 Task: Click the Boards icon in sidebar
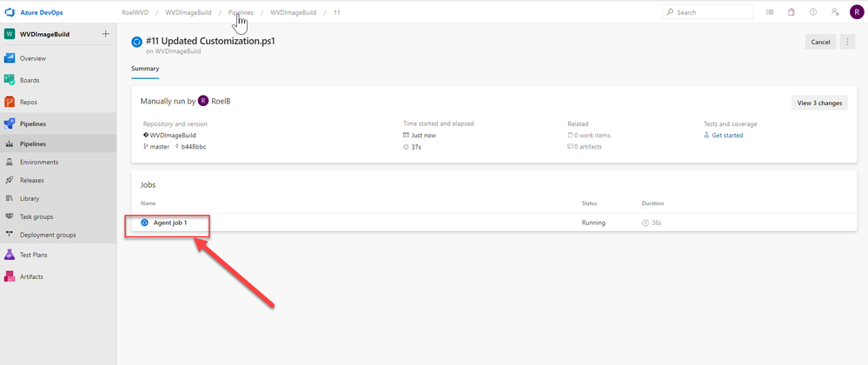[x=10, y=80]
